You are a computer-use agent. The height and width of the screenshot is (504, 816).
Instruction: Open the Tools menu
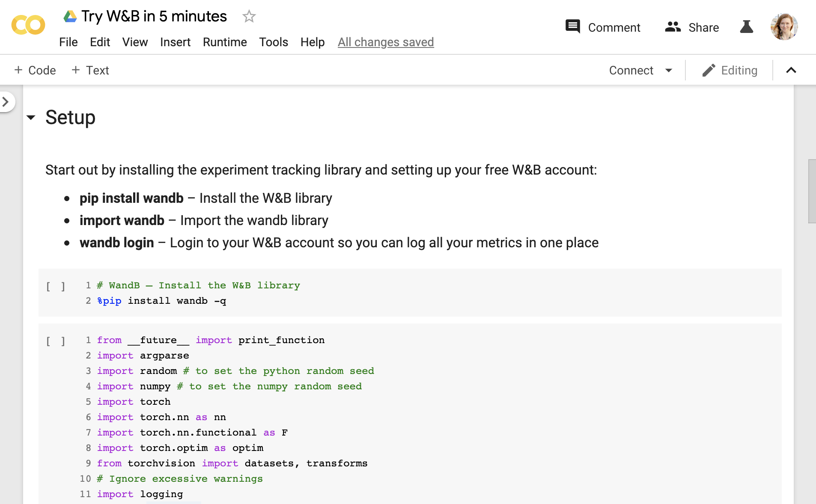pos(273,42)
